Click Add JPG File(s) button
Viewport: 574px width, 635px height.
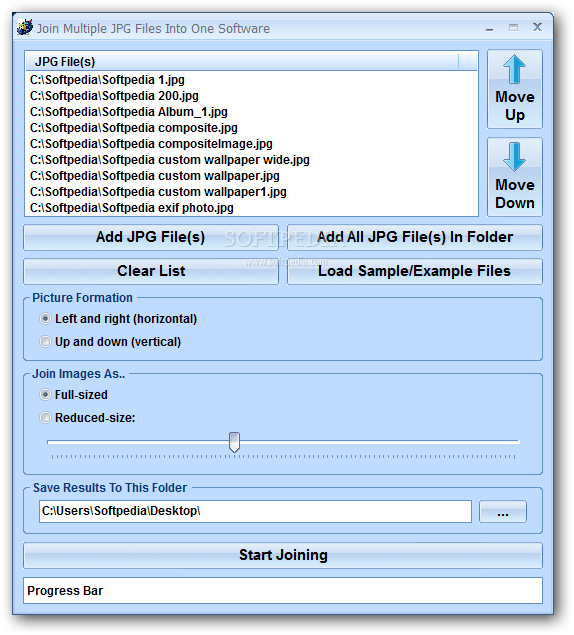(151, 237)
